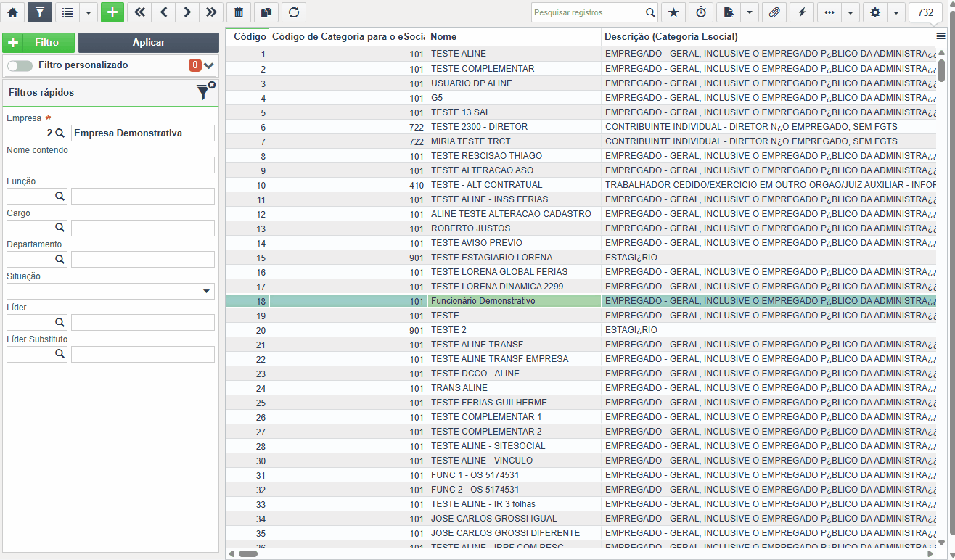Open Departamento lookup search icon
955x560 pixels.
tap(60, 260)
